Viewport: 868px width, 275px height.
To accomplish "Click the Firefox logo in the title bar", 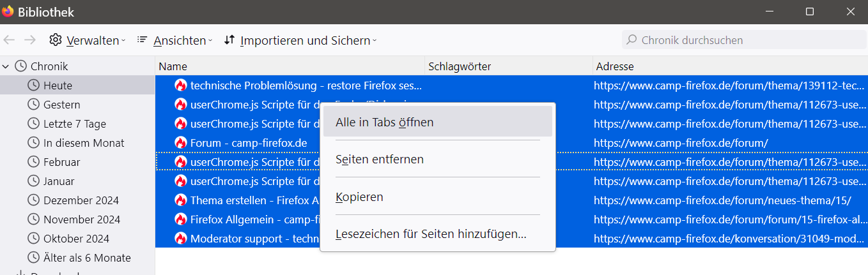I will click(8, 11).
